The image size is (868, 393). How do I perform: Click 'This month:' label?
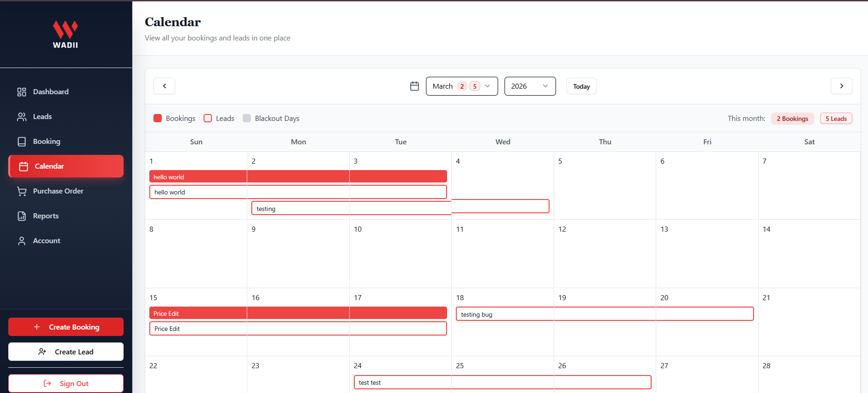coord(746,119)
